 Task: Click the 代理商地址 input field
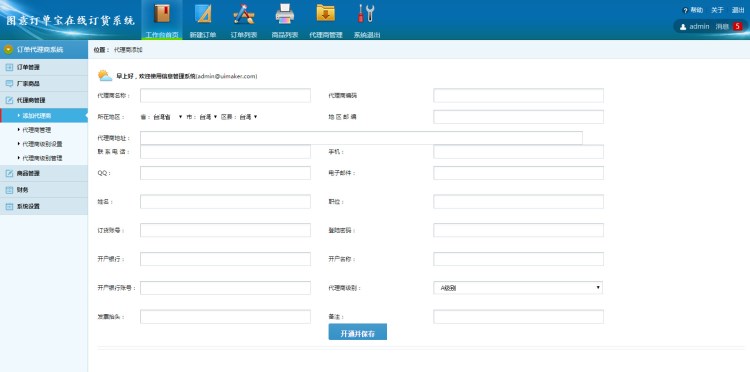[x=361, y=138]
